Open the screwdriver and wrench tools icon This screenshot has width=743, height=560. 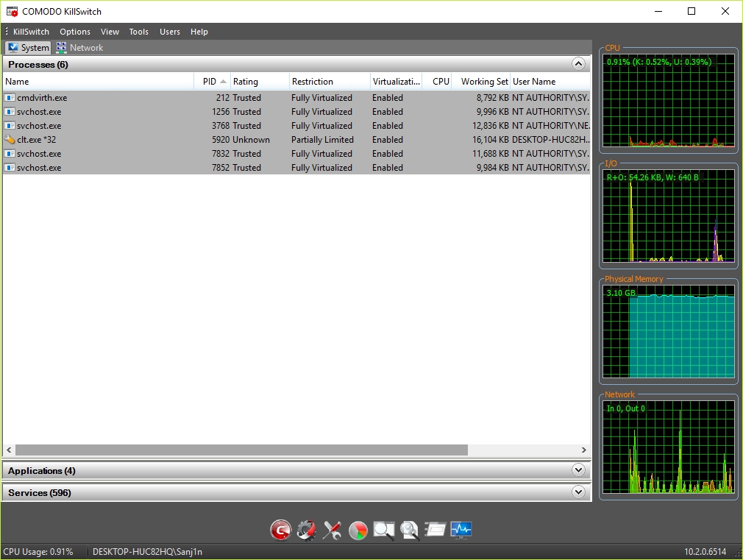(x=333, y=530)
